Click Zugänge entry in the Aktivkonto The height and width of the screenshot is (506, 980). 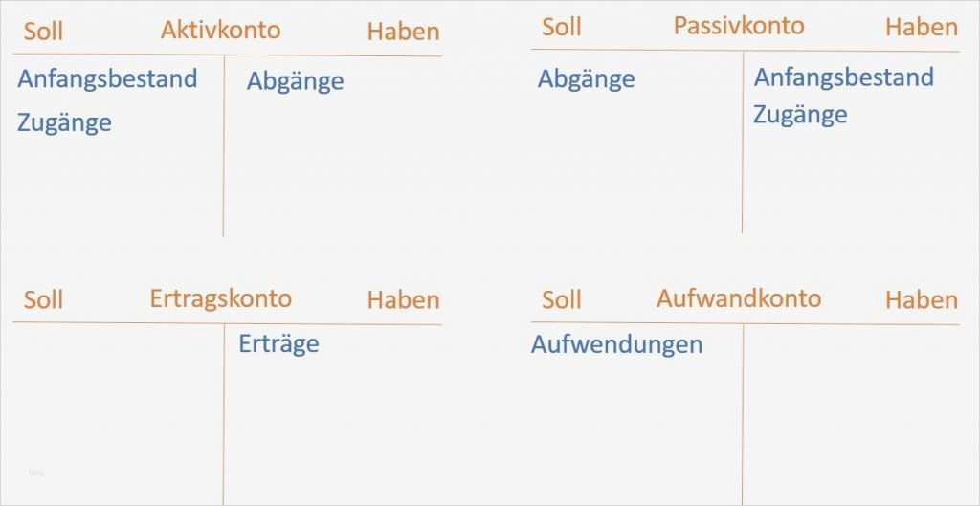tap(64, 123)
